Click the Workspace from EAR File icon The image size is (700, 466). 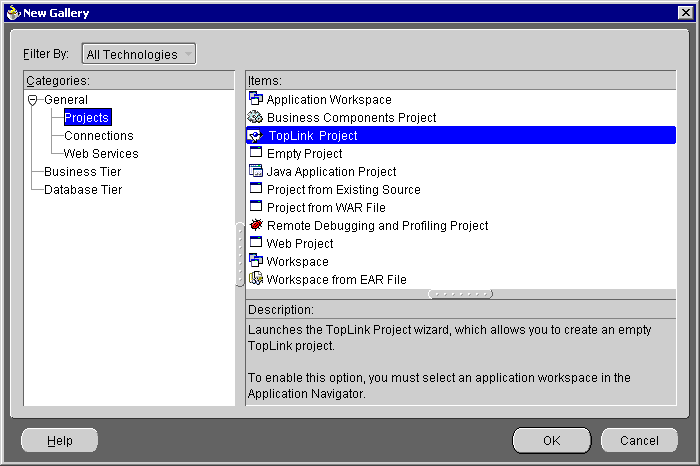point(256,279)
